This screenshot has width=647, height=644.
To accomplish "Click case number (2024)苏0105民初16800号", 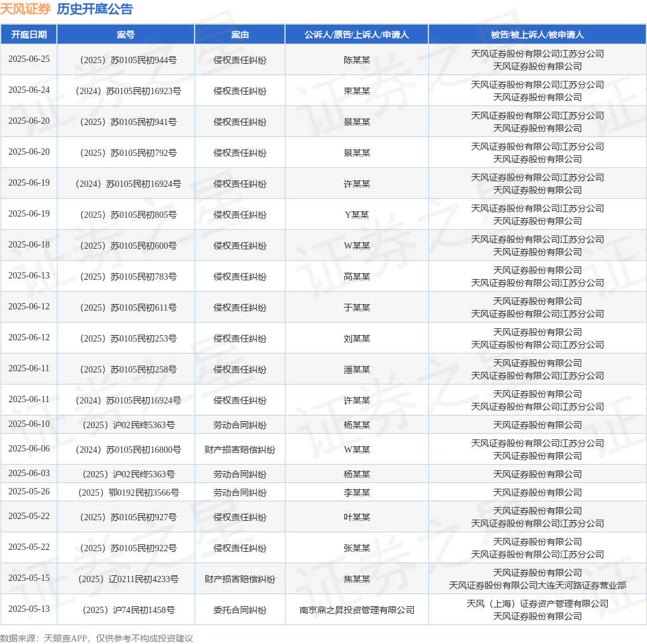I will (x=126, y=450).
